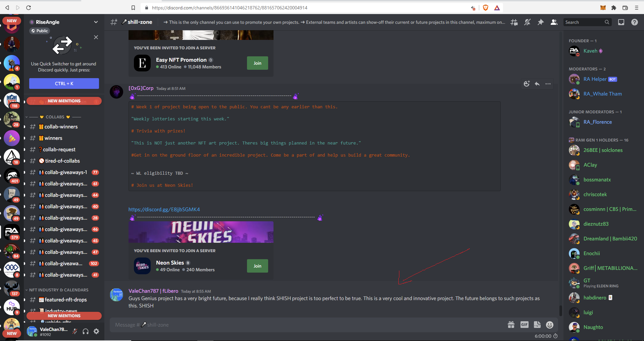Reply to [0xG]Corp message
The width and height of the screenshot is (644, 341).
(x=537, y=84)
